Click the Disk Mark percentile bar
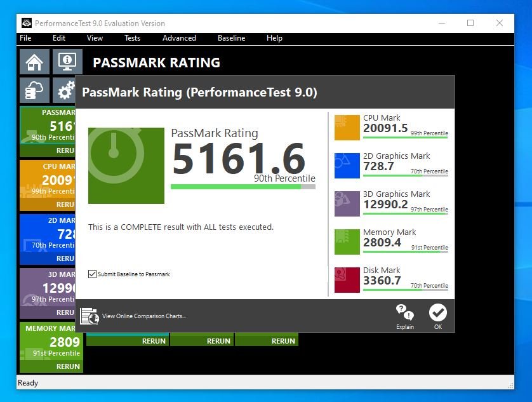Image resolution: width=532 pixels, height=402 pixels. [x=406, y=290]
